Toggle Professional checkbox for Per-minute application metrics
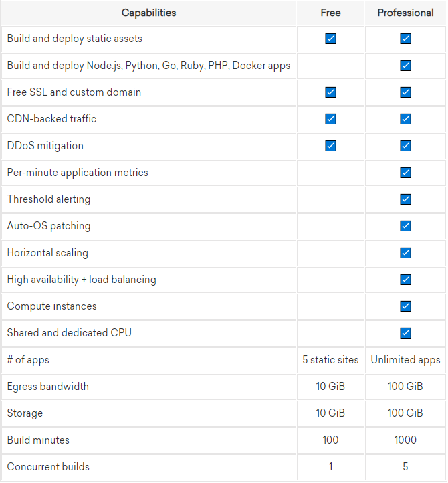Viewport: 448px width, 483px height. tap(405, 173)
